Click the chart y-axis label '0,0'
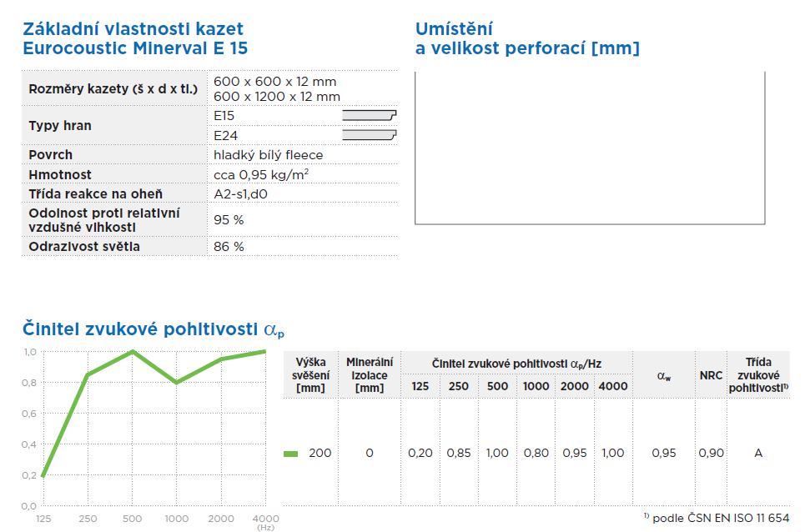Viewport: 810px width, 532px height. [x=29, y=506]
